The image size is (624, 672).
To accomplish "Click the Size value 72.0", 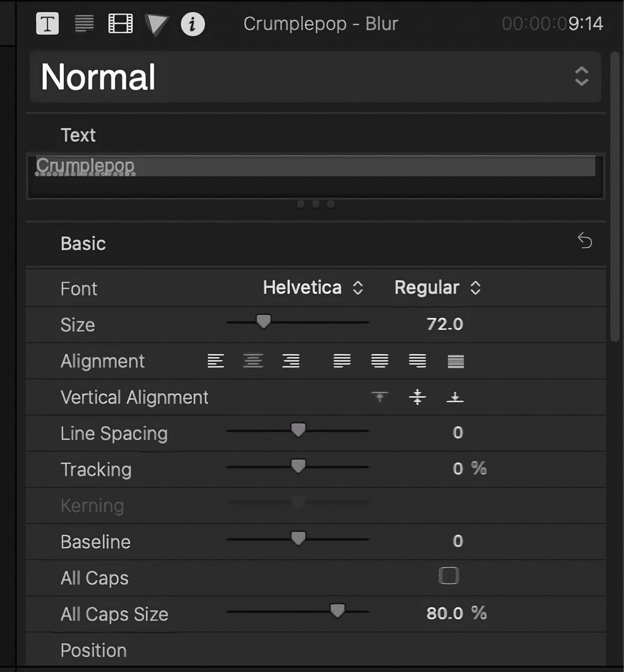I will pos(445,324).
